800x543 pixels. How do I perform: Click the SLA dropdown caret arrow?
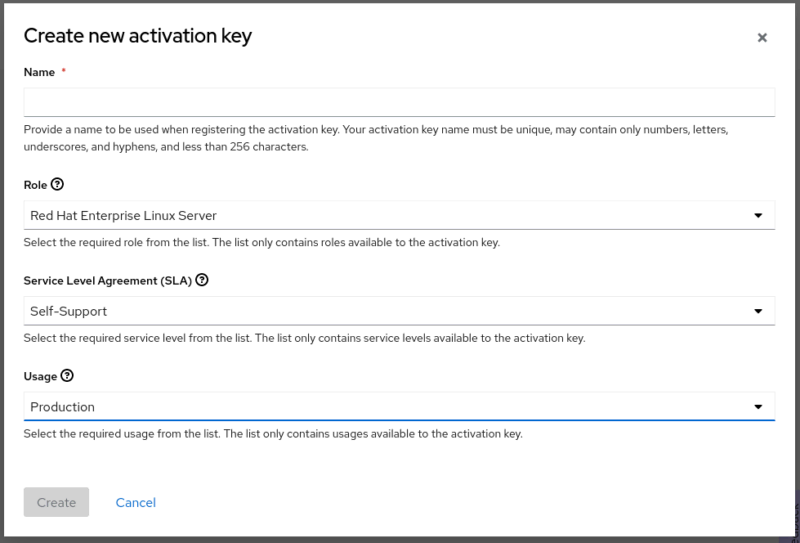tap(758, 311)
